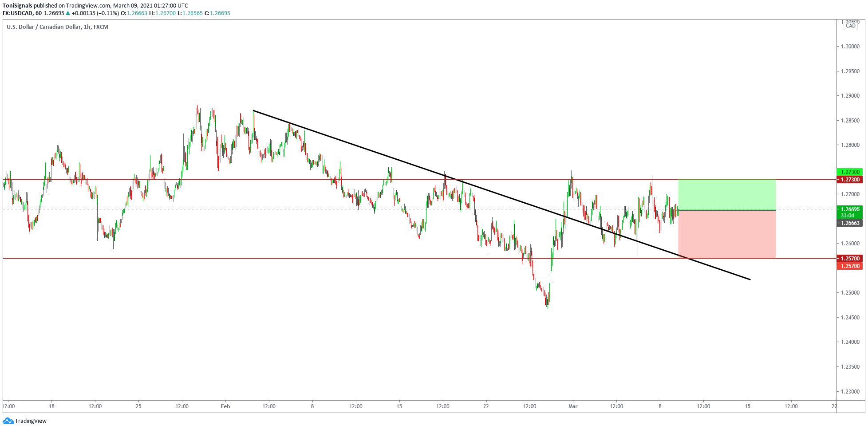The width and height of the screenshot is (868, 429).
Task: Click the CAD currency badge on price axis
Action: [850, 26]
